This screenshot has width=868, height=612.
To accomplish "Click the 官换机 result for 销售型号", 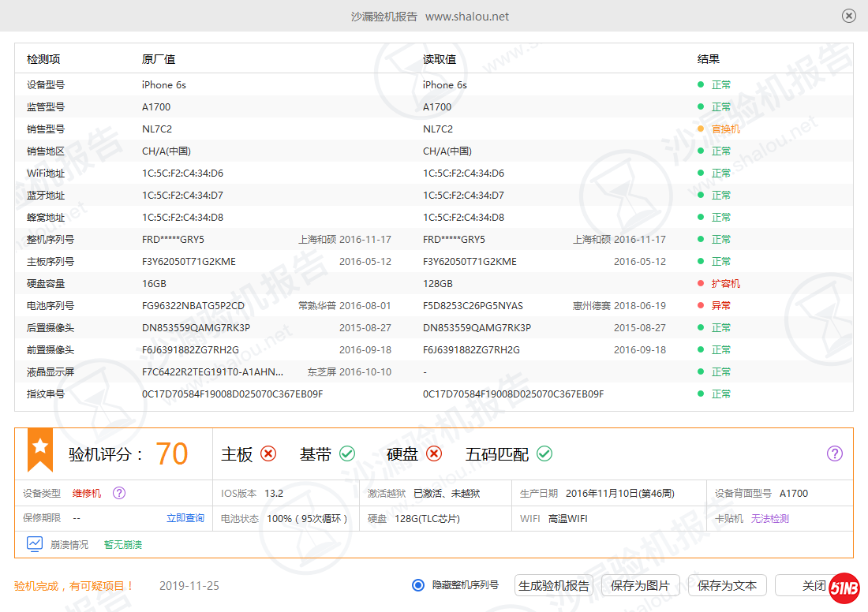I will point(725,129).
